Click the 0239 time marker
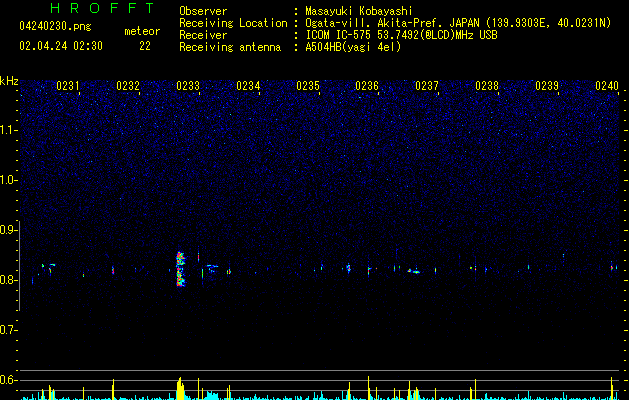This screenshot has width=629, height=400. coord(547,85)
